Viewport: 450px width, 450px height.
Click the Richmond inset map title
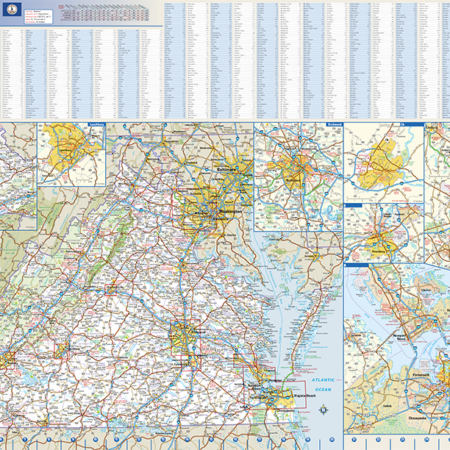(334, 124)
